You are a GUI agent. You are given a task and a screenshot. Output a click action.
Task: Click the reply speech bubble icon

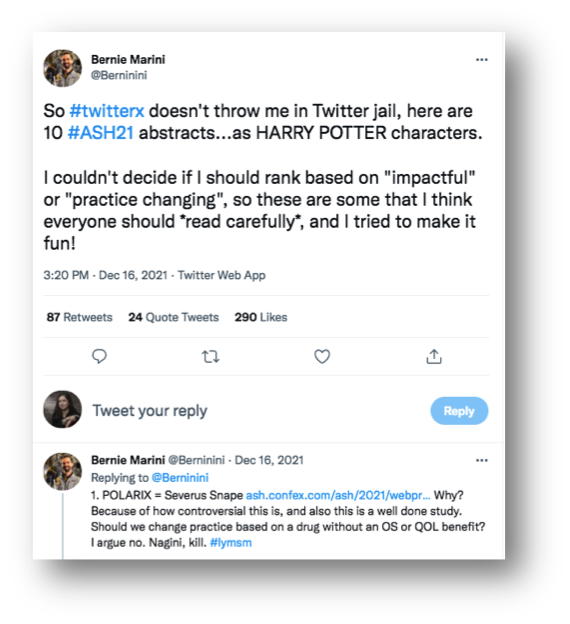point(99,356)
